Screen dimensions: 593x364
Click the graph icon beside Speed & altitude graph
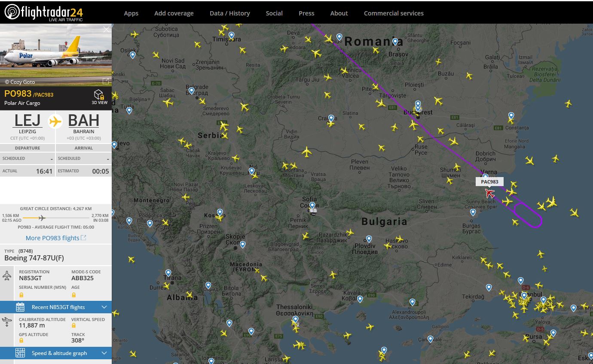click(20, 353)
